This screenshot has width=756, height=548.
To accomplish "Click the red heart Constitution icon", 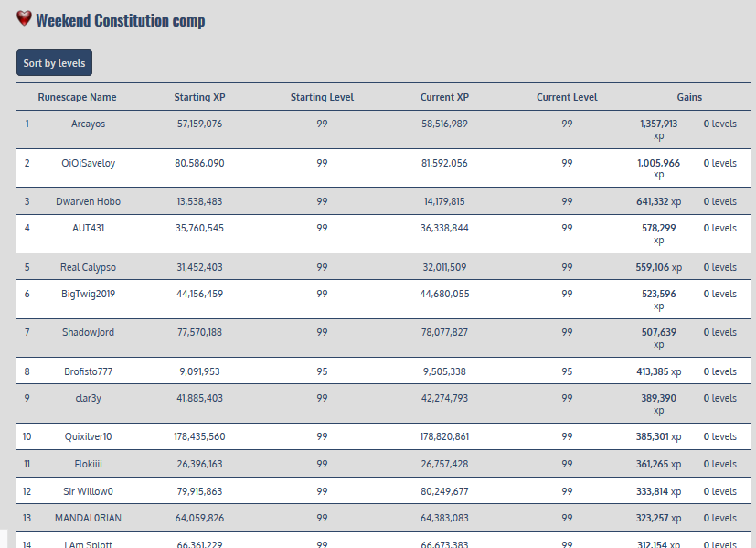I will click(24, 18).
